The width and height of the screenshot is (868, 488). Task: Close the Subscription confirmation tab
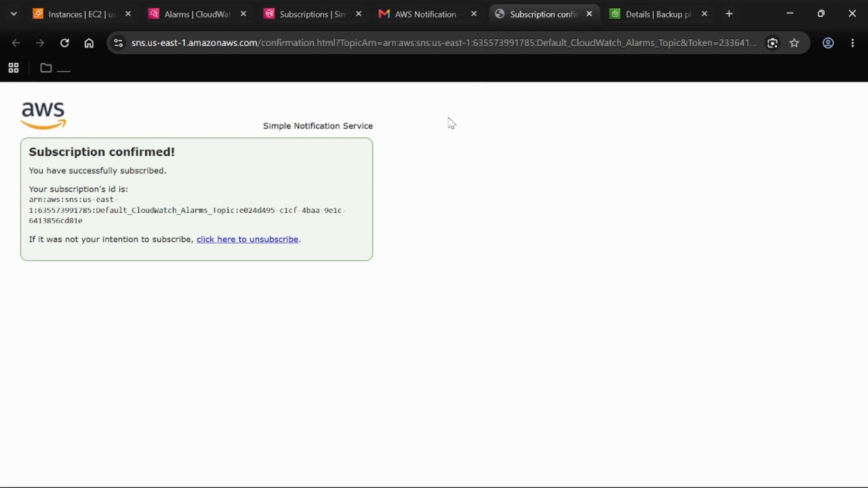[589, 14]
